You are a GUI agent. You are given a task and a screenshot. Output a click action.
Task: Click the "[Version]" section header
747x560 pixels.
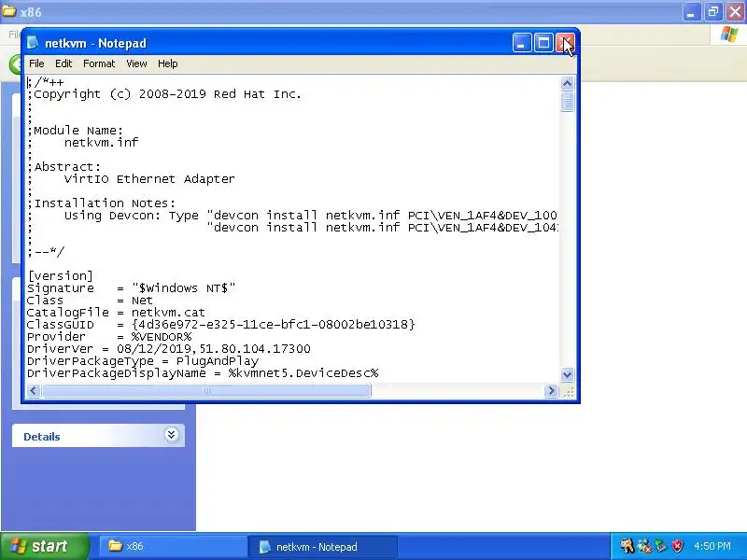click(x=60, y=276)
